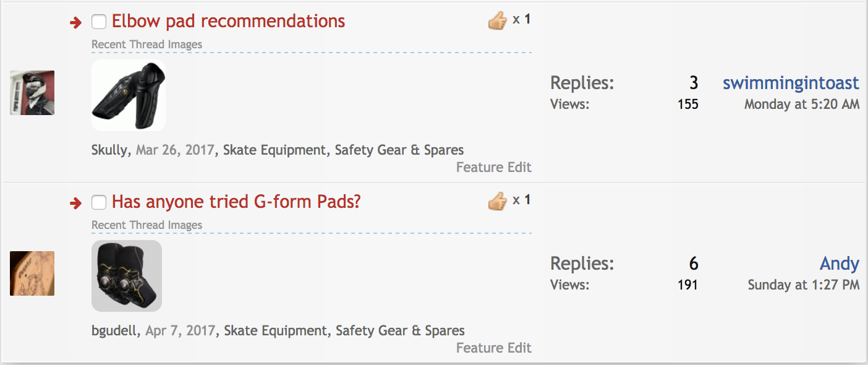
Task: Open Skully's user profile link
Action: 109,150
